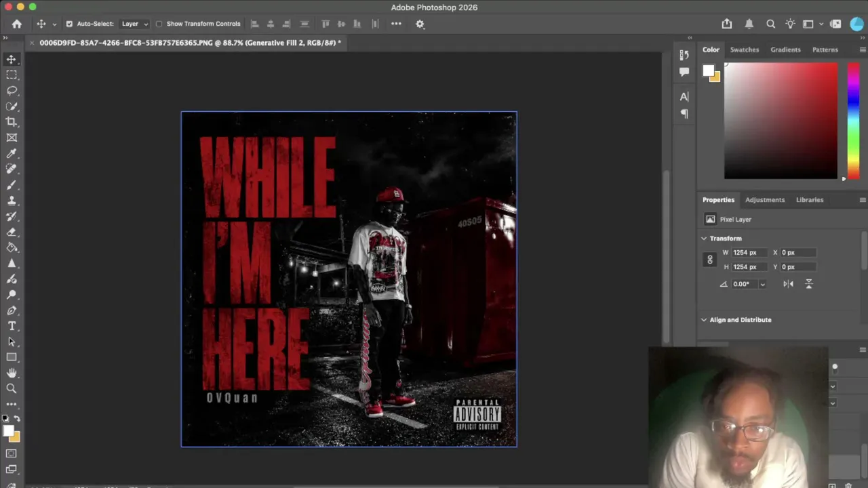Click the hue spectrum slider
This screenshot has width=868, height=488.
(853, 121)
